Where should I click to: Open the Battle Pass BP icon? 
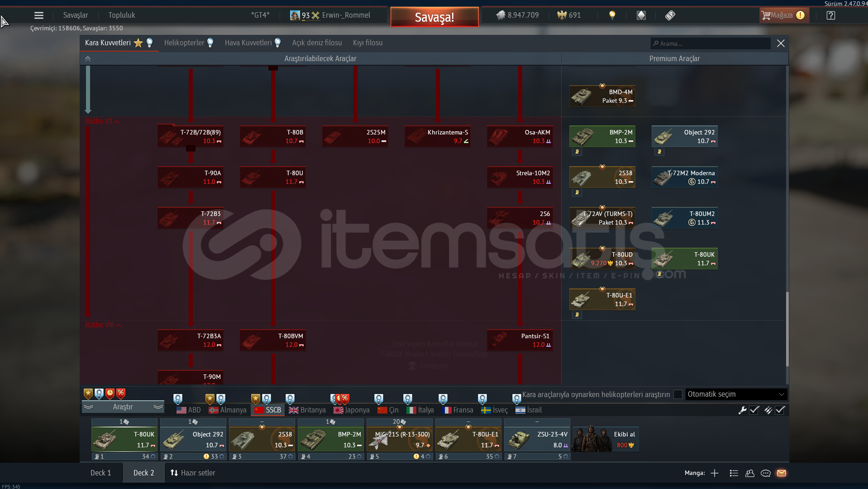(x=670, y=15)
